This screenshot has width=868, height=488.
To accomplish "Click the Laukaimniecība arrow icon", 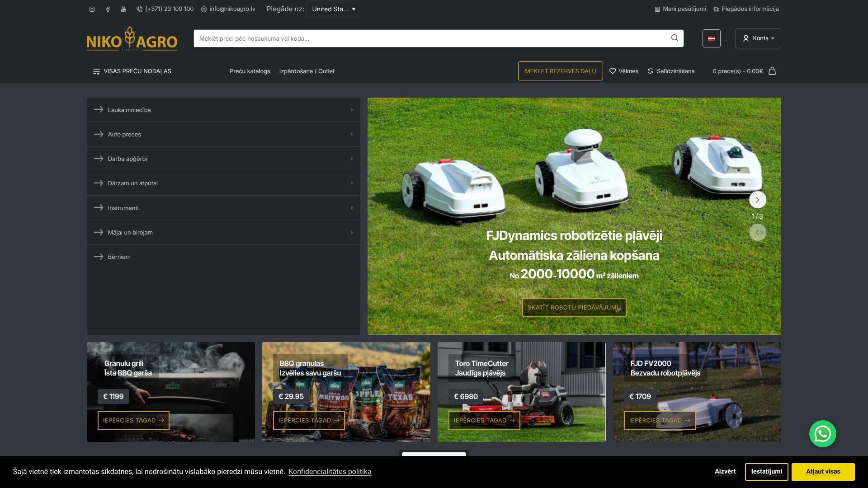I will [x=99, y=109].
